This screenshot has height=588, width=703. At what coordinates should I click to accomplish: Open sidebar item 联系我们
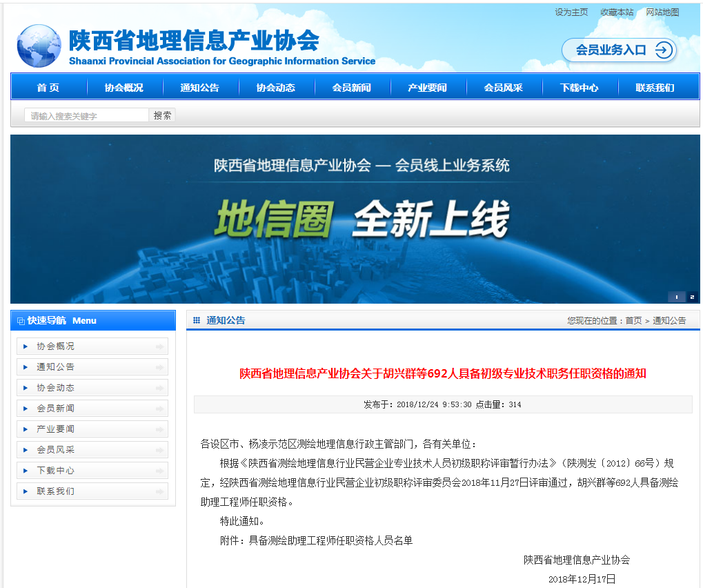pos(92,491)
